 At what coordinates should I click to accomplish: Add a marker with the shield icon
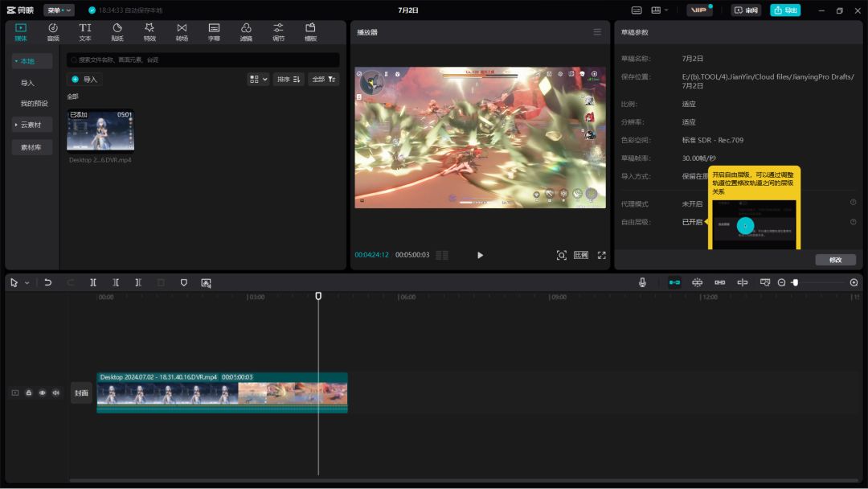point(184,282)
